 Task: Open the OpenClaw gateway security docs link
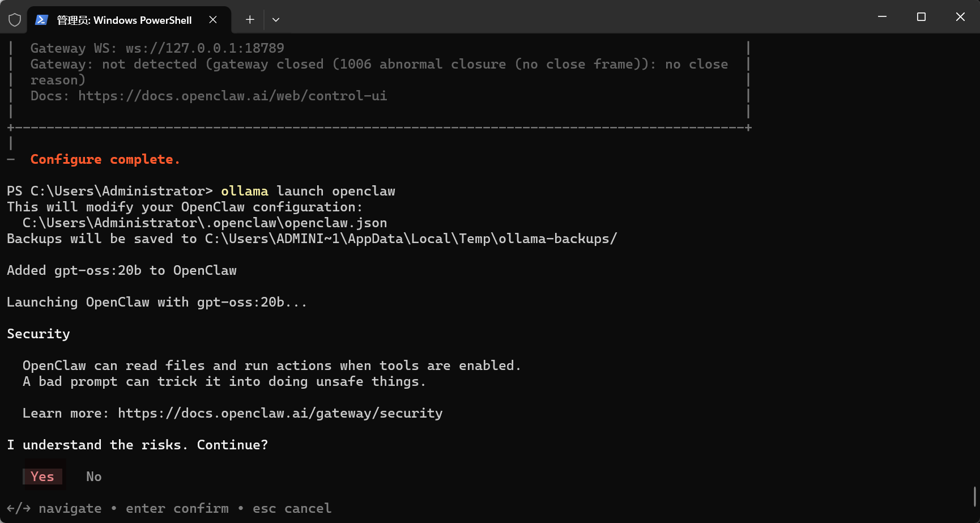pyautogui.click(x=280, y=413)
